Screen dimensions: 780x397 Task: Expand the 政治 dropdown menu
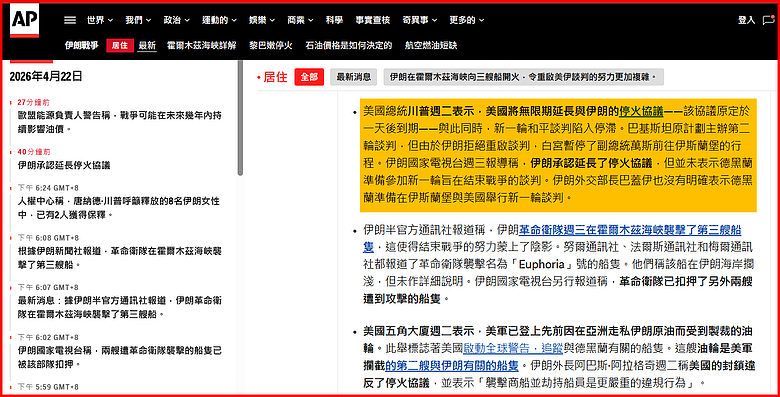(x=177, y=20)
